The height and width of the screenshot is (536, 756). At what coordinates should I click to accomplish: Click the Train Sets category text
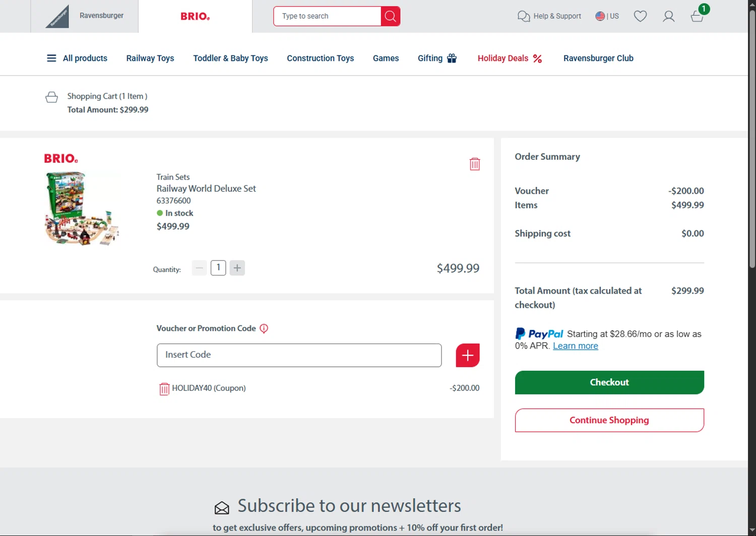coord(173,177)
